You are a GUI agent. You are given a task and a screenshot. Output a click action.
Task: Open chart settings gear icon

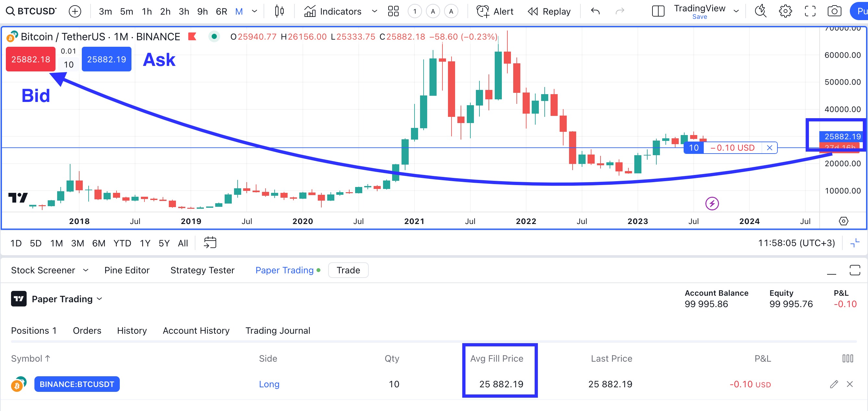(x=785, y=11)
